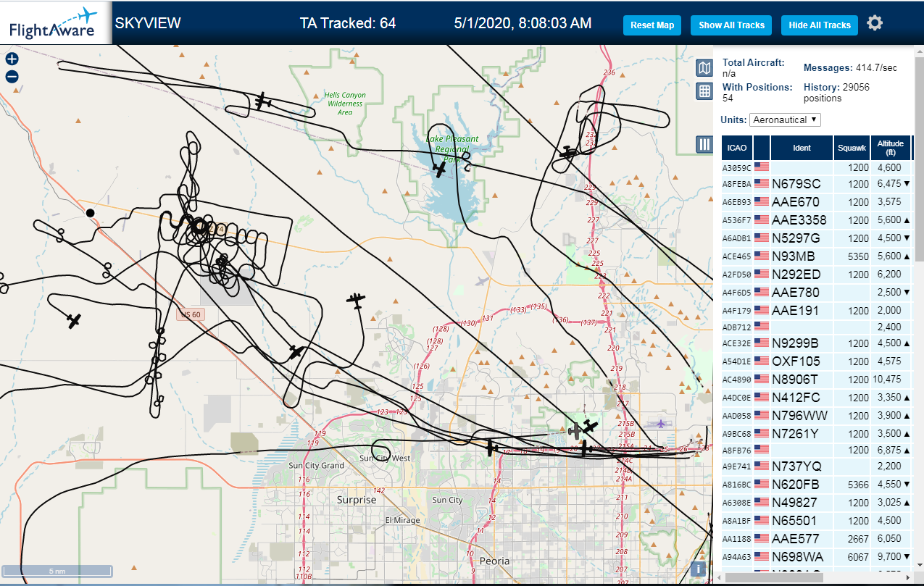Select aircraft icon over Lake Pleasant
Viewport: 924px width, 586px height.
[x=439, y=169]
